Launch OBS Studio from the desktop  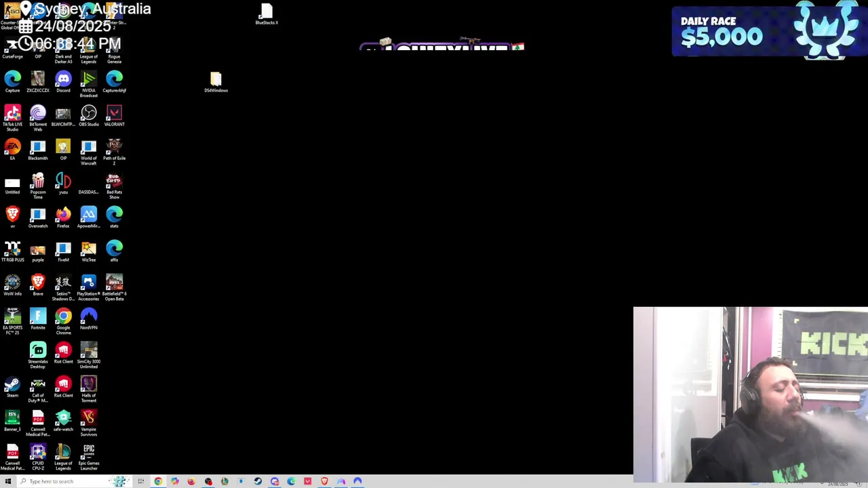pos(89,115)
